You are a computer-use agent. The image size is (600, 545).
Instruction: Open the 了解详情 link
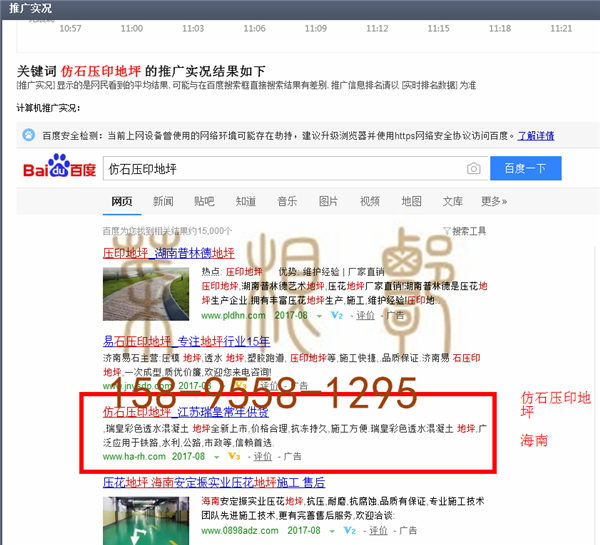[x=536, y=135]
